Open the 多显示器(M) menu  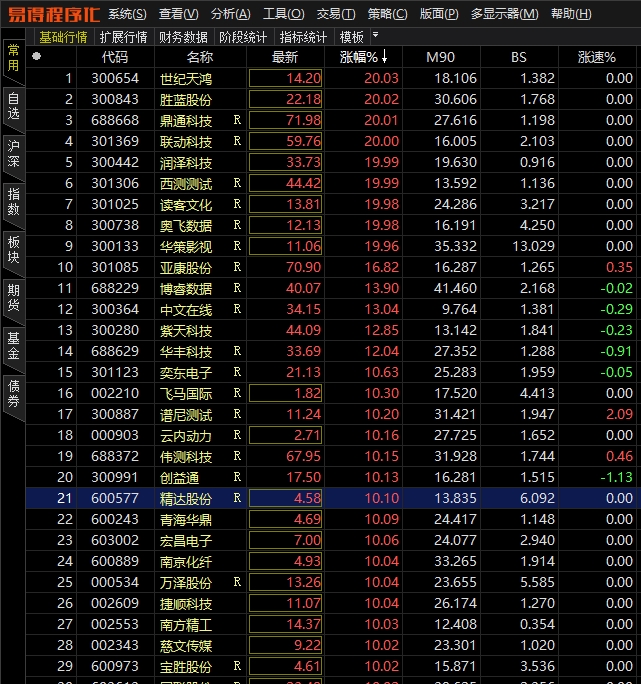(505, 14)
